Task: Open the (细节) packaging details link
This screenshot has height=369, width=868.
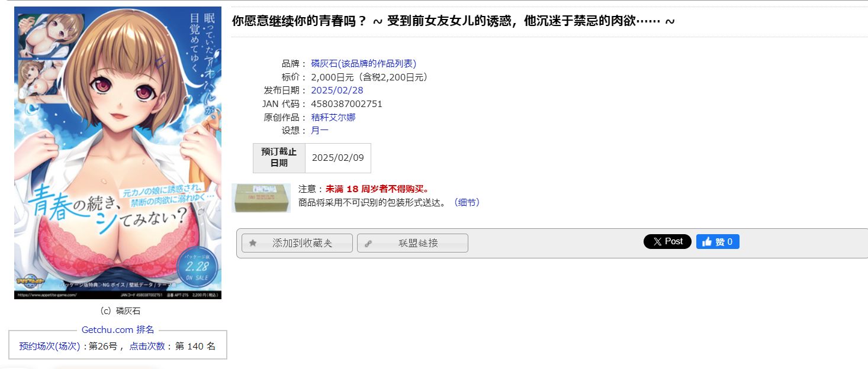Action: tap(467, 202)
